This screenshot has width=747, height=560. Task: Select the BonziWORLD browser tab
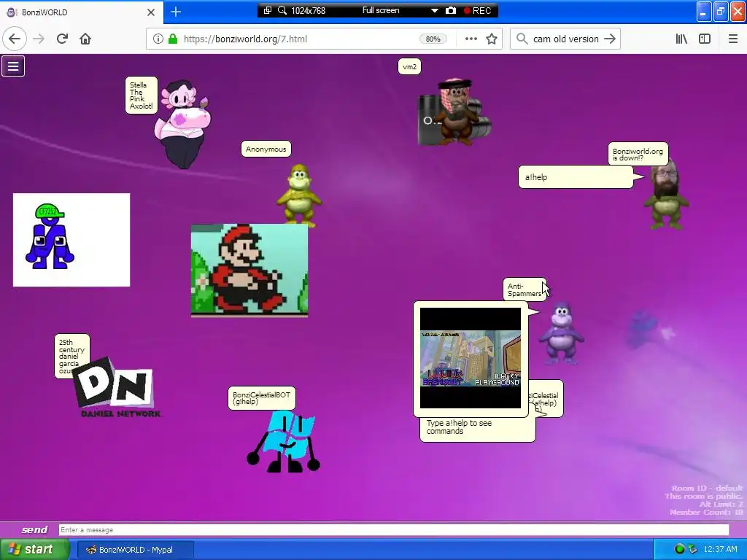click(82, 12)
